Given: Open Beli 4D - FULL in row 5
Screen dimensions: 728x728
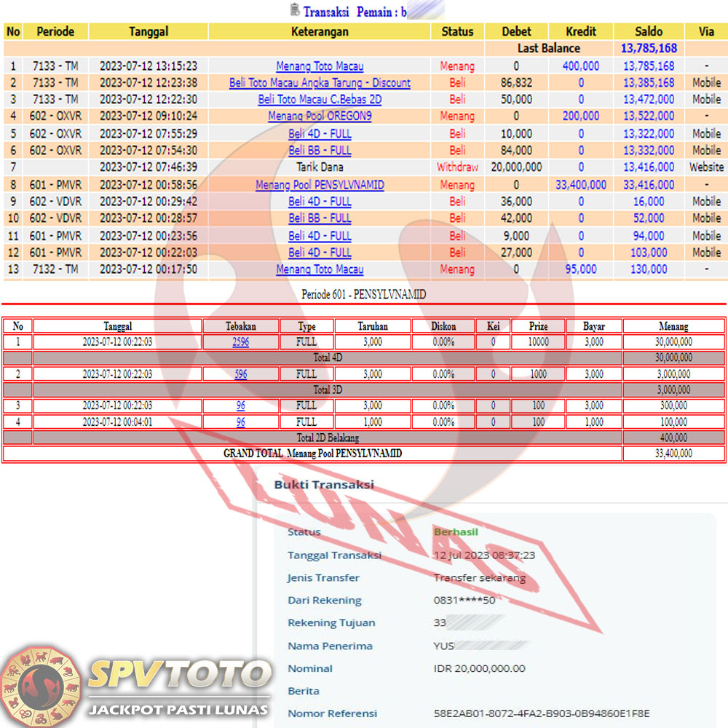Looking at the screenshot, I should (320, 134).
